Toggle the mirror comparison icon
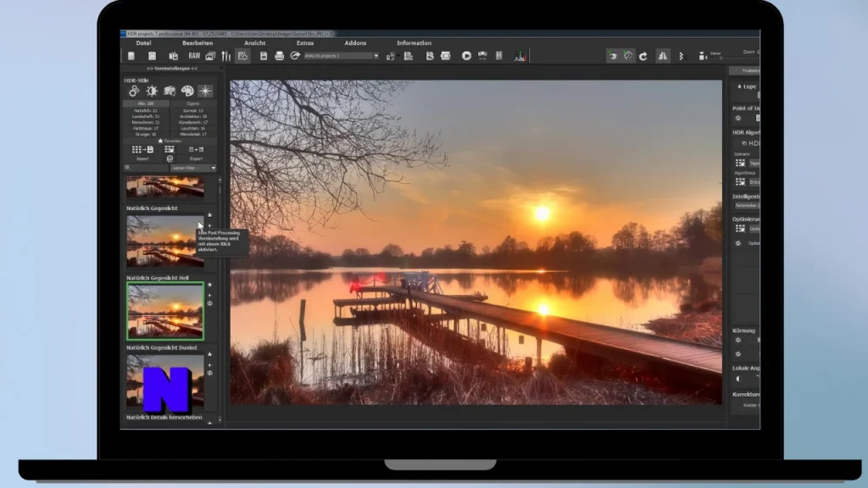This screenshot has width=868, height=488. point(663,56)
